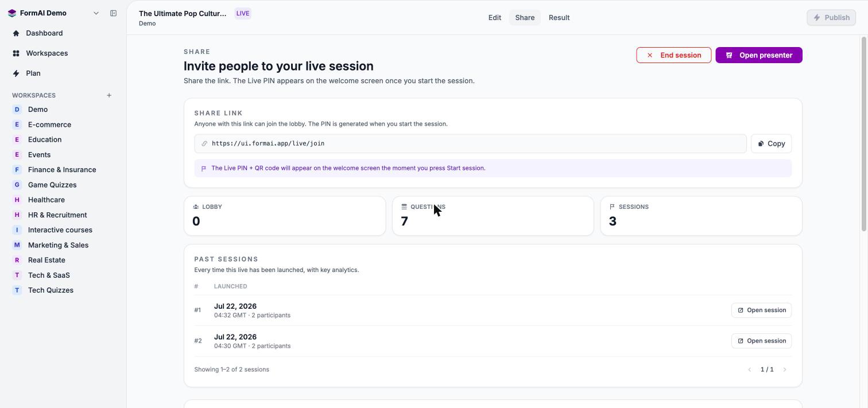Open session #2 launched 04:30 GMT
868x408 pixels.
(x=761, y=341)
